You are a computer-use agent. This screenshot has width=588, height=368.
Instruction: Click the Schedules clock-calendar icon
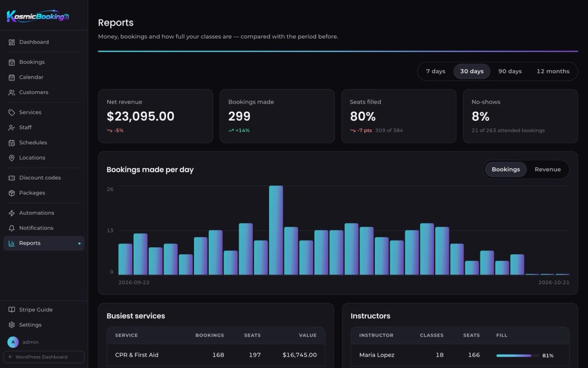[x=12, y=143]
